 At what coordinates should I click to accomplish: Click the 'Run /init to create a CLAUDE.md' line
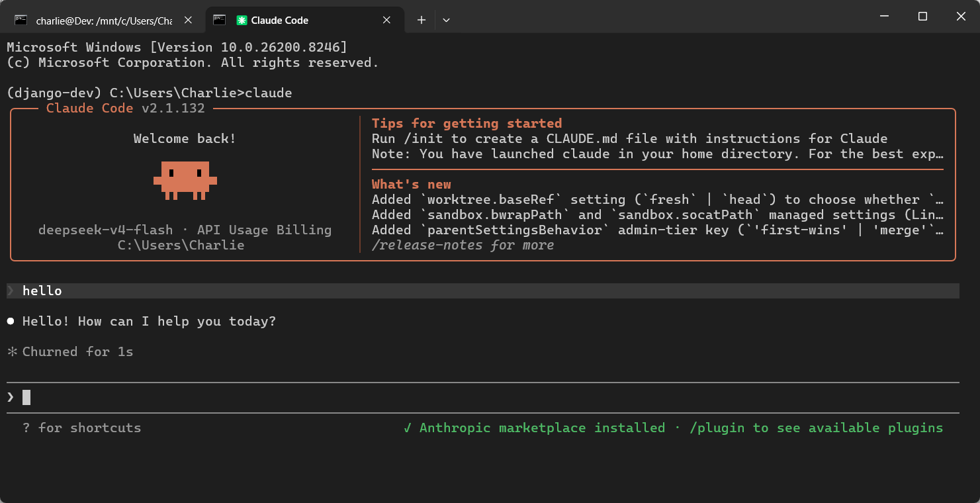[x=629, y=138]
